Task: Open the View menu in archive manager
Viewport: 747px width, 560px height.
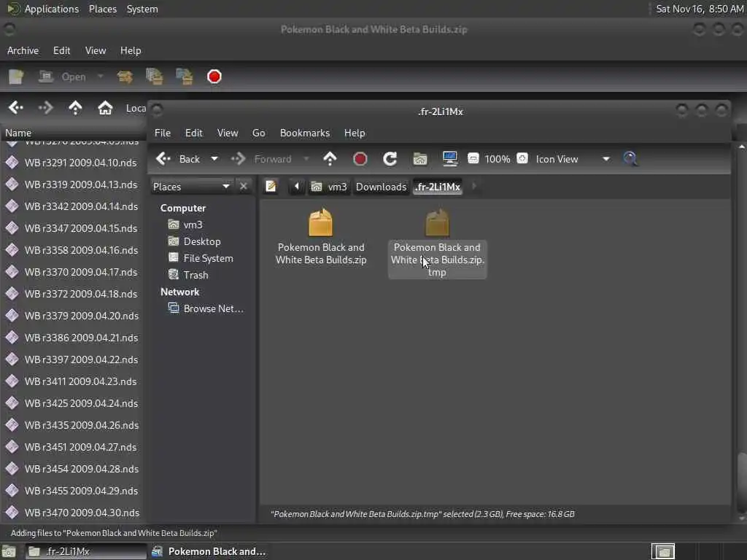Action: click(x=96, y=50)
